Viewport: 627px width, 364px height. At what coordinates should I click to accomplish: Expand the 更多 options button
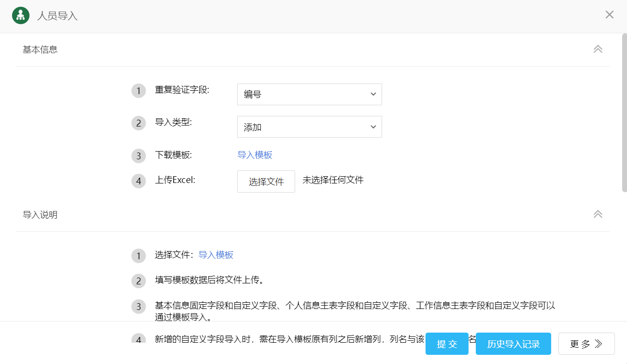click(586, 344)
